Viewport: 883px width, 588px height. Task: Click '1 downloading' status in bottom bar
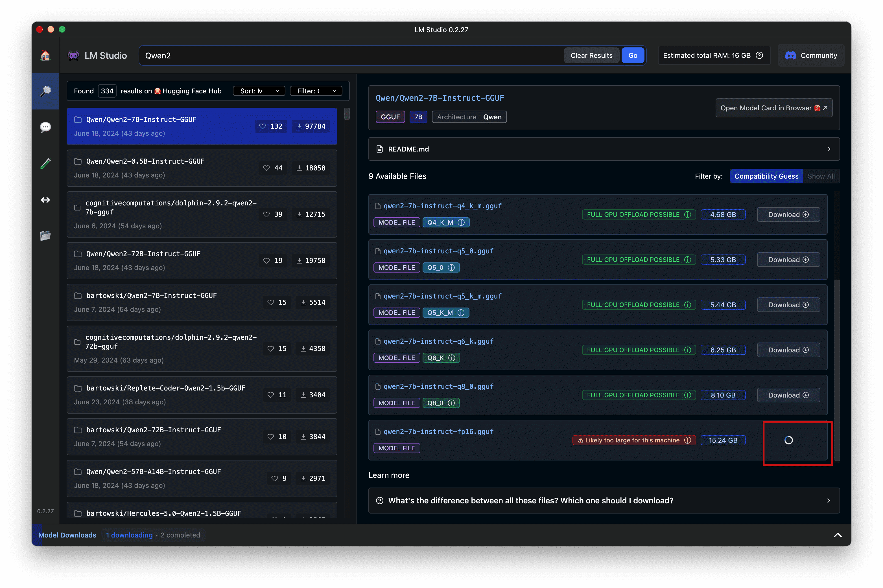(x=129, y=535)
